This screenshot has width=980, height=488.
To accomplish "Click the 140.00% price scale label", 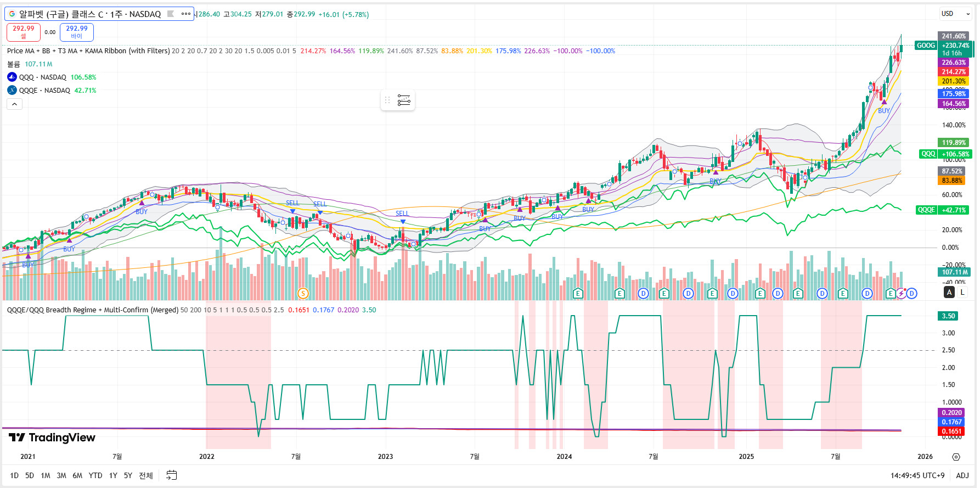I will point(954,125).
